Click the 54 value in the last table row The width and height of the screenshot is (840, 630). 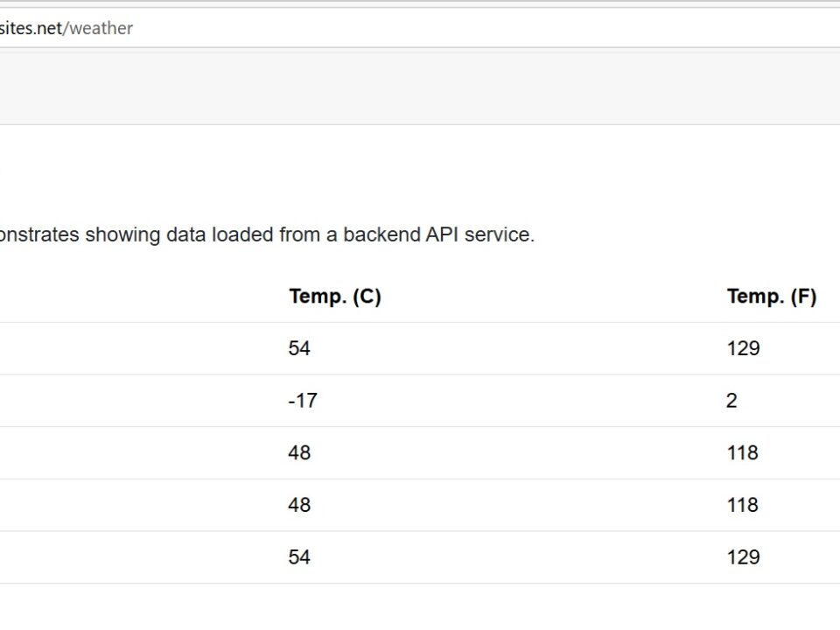click(299, 557)
